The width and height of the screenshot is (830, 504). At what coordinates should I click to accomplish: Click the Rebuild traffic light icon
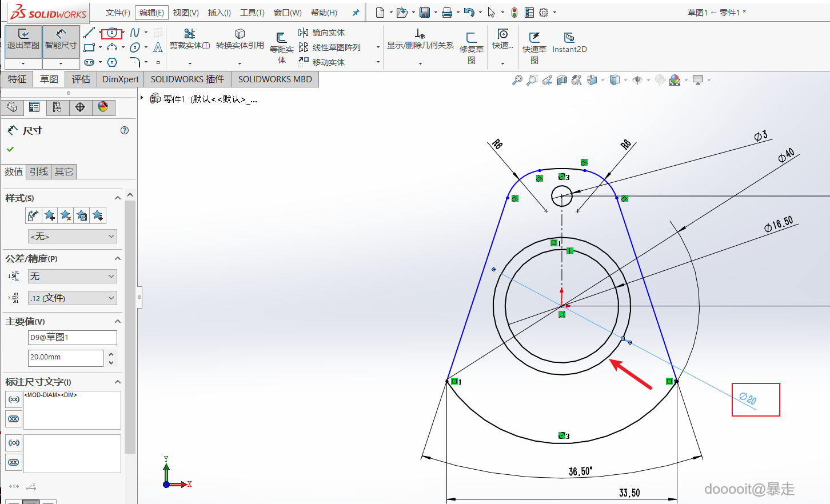[x=514, y=13]
